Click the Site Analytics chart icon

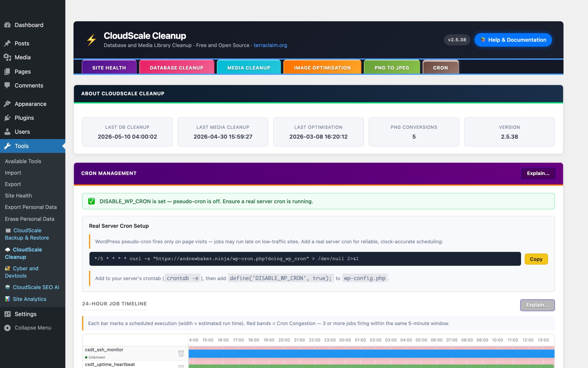pyautogui.click(x=8, y=299)
